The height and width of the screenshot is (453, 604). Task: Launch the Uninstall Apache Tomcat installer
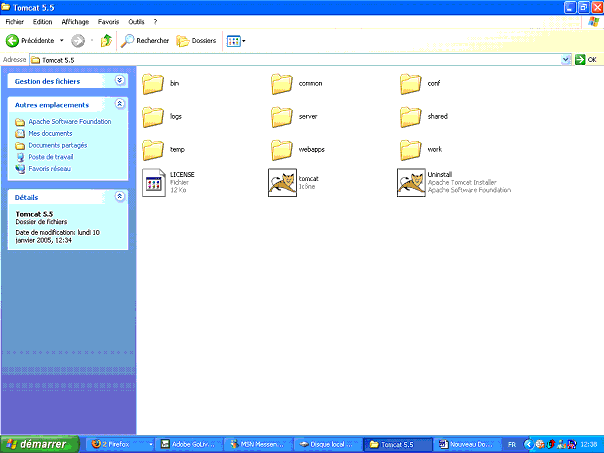pos(410,183)
